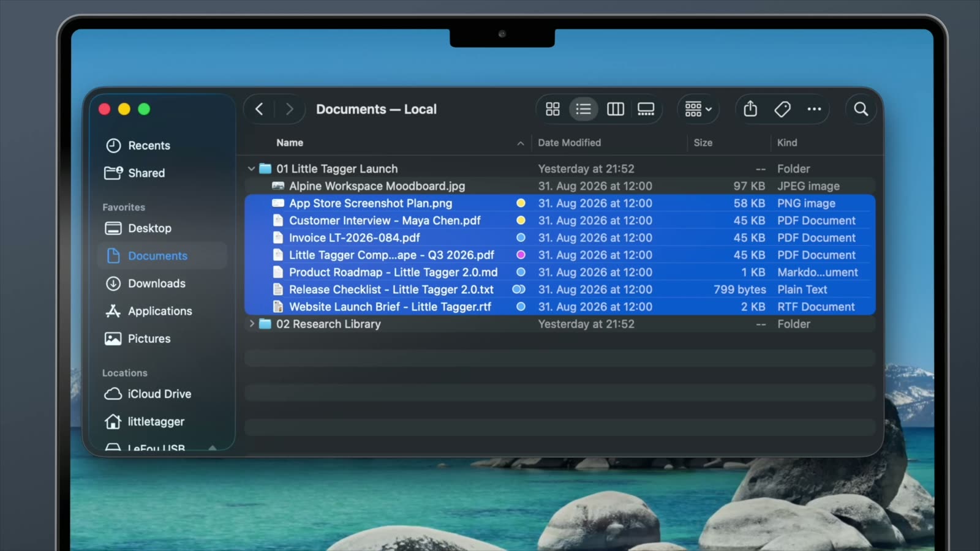The image size is (980, 551).
Task: Click the Documents sidebar page icon
Action: tap(113, 256)
